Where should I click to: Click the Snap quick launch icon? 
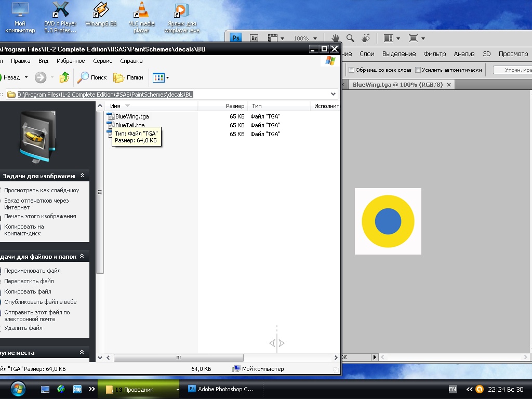coord(77,389)
